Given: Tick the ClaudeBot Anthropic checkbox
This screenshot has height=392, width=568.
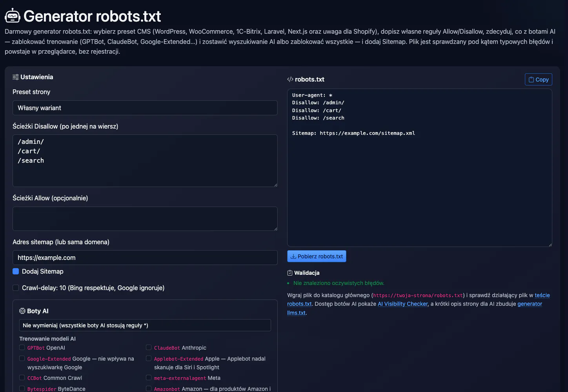Looking at the screenshot, I should click(x=149, y=347).
